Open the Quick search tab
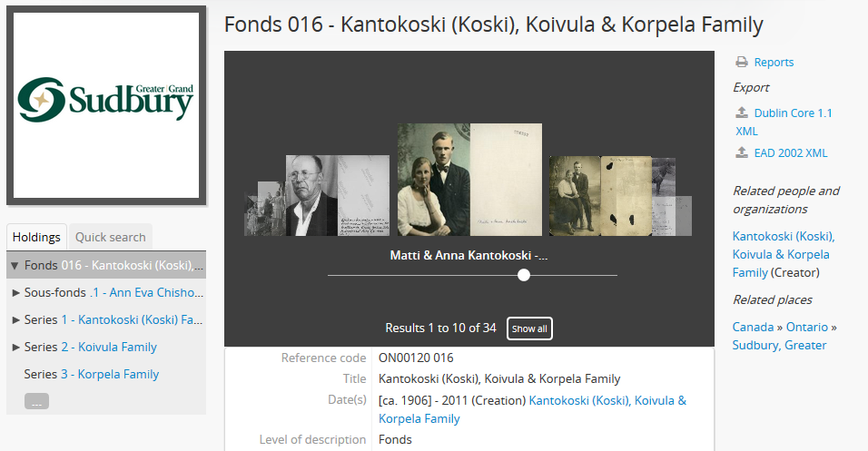The width and height of the screenshot is (868, 451). [110, 238]
